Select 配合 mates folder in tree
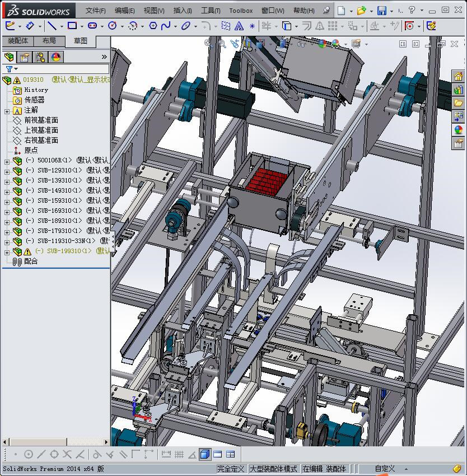 pos(31,261)
